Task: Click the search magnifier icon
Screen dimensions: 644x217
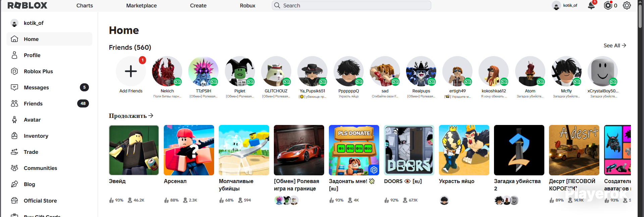Action: (x=277, y=5)
